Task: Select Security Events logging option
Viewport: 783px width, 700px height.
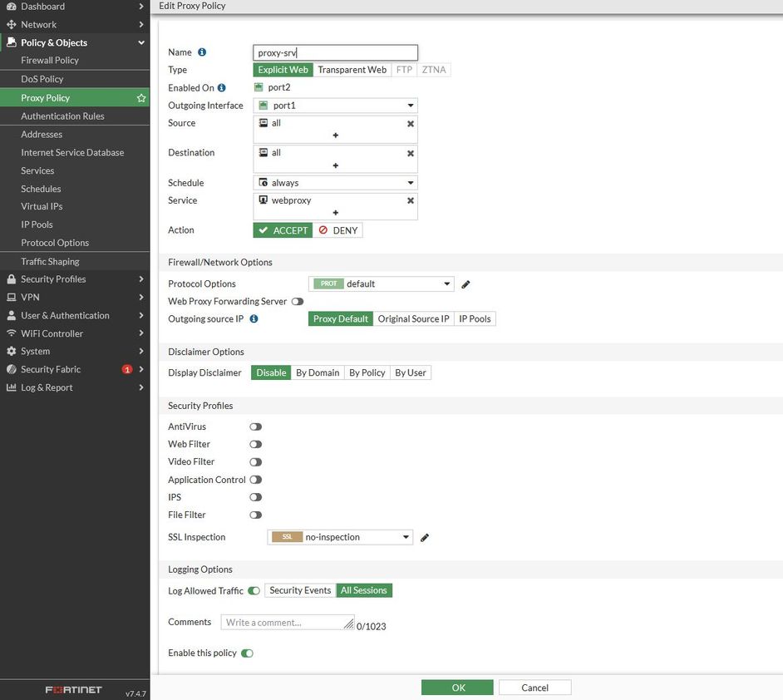Action: coord(300,590)
